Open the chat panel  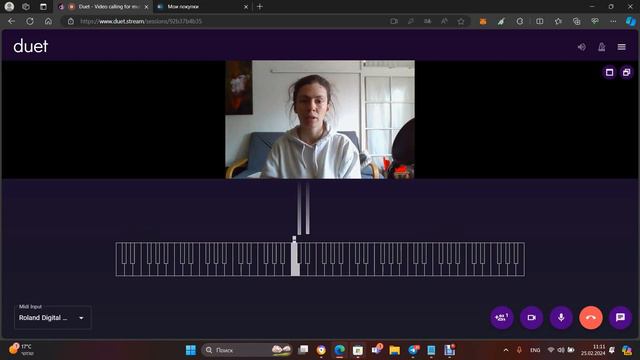tap(620, 317)
